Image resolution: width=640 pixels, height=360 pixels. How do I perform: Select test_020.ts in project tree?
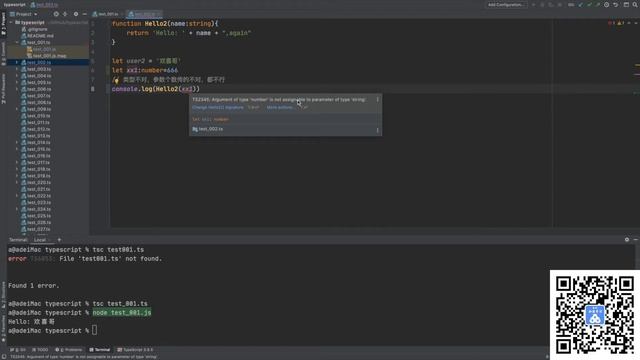pyautogui.click(x=36, y=182)
